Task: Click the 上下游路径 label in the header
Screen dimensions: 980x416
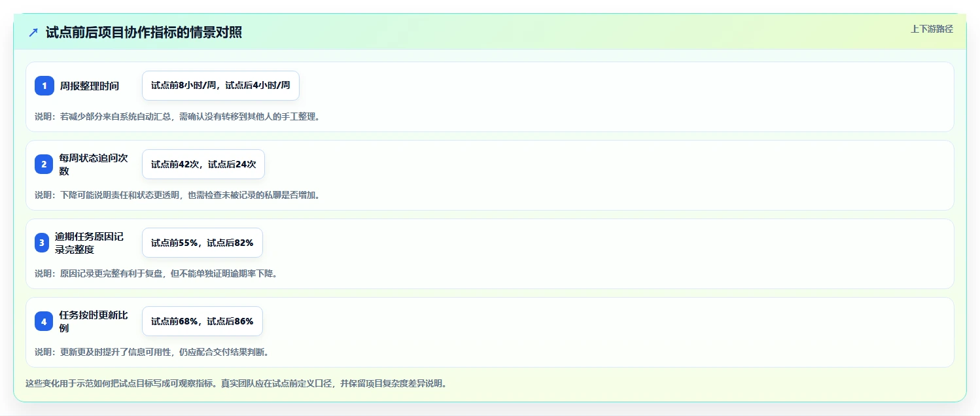Action: click(x=932, y=29)
